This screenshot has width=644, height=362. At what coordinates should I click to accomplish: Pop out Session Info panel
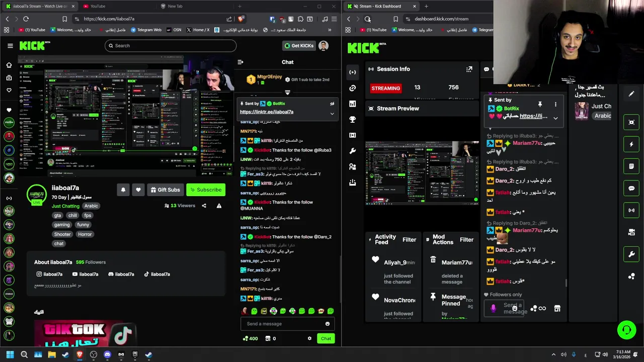pyautogui.click(x=469, y=69)
